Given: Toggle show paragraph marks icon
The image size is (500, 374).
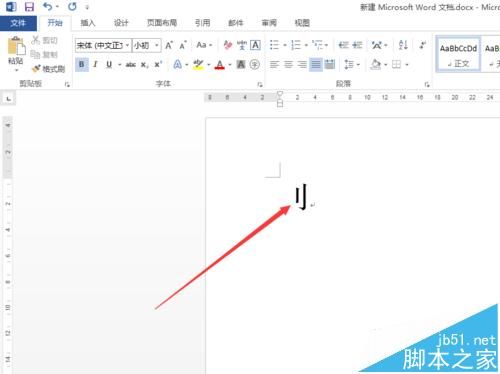Looking at the screenshot, I should pyautogui.click(x=423, y=45).
